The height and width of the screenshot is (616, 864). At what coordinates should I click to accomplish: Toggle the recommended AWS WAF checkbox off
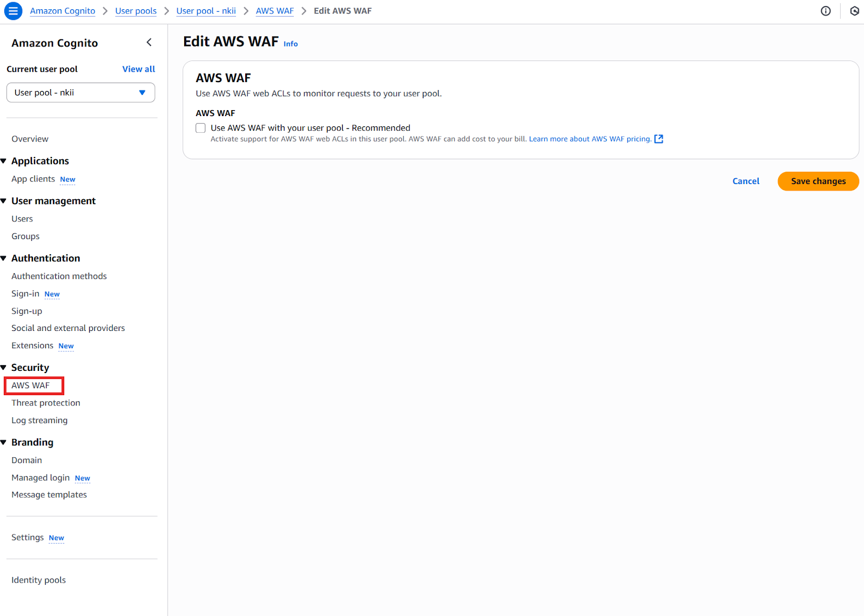[200, 128]
